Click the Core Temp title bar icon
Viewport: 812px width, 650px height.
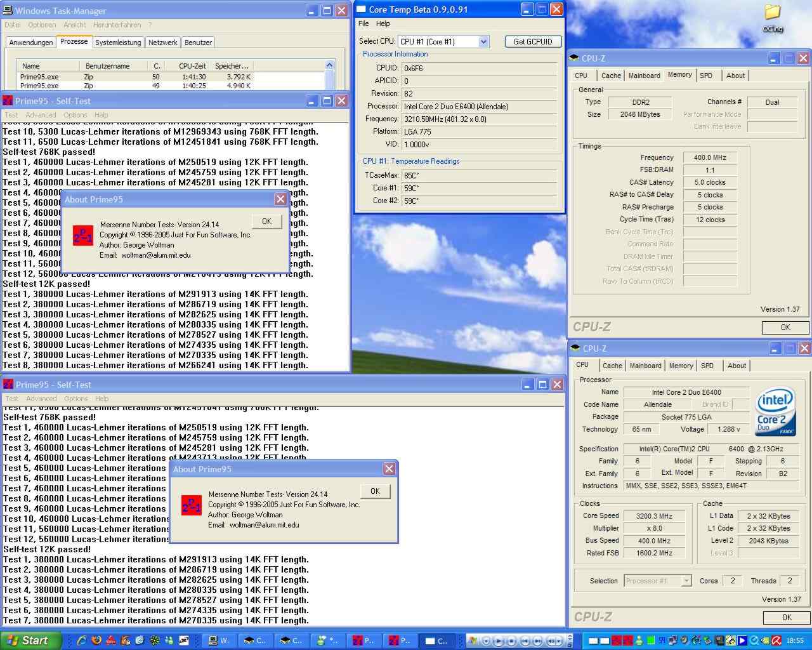pos(361,10)
